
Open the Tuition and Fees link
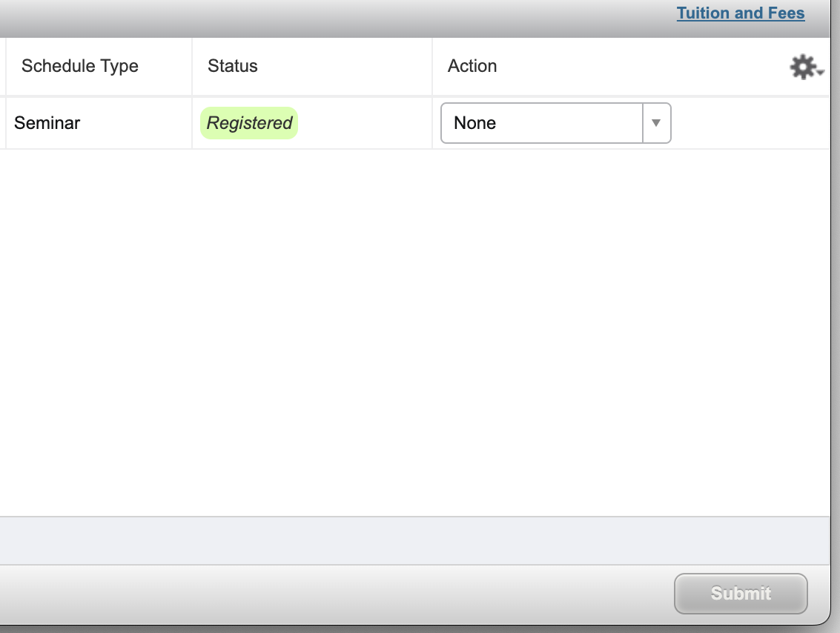741,13
